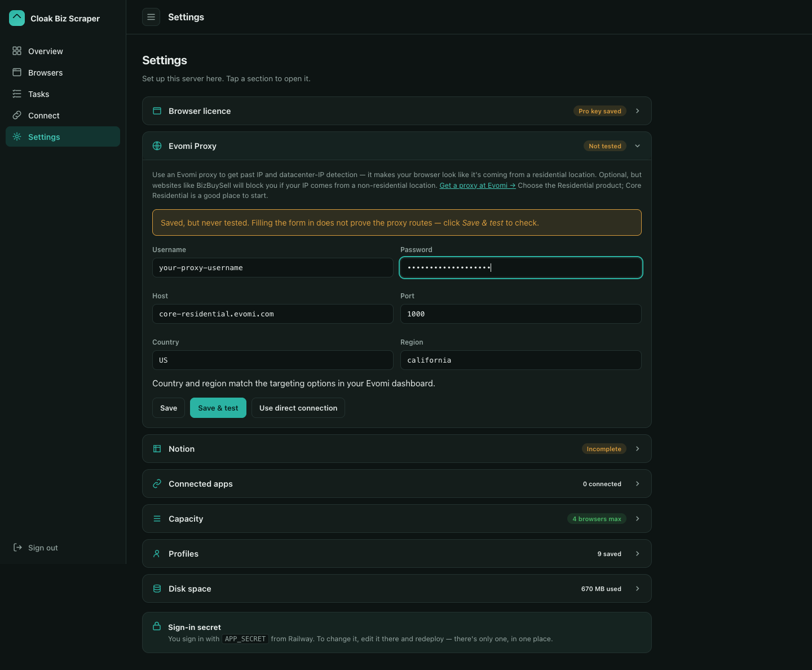This screenshot has height=670, width=812.
Task: Click the Disk space database icon
Action: pos(157,588)
